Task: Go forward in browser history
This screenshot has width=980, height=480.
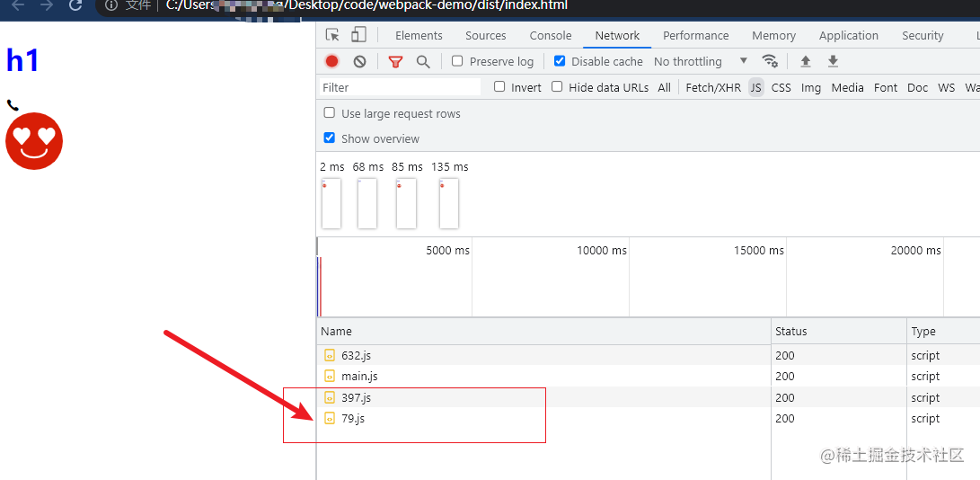Action: coord(46,5)
